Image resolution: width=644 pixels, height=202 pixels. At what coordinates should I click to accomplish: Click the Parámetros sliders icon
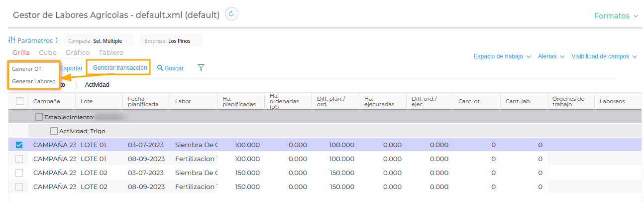pos(12,40)
